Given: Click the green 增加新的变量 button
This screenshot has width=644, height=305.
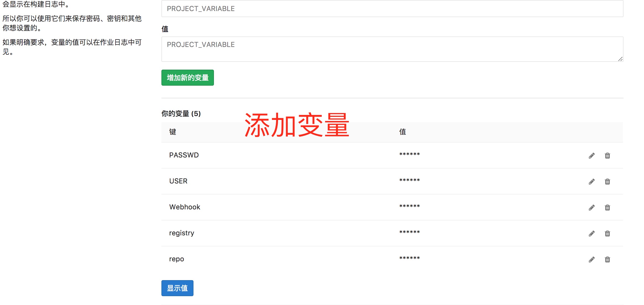Looking at the screenshot, I should 187,78.
